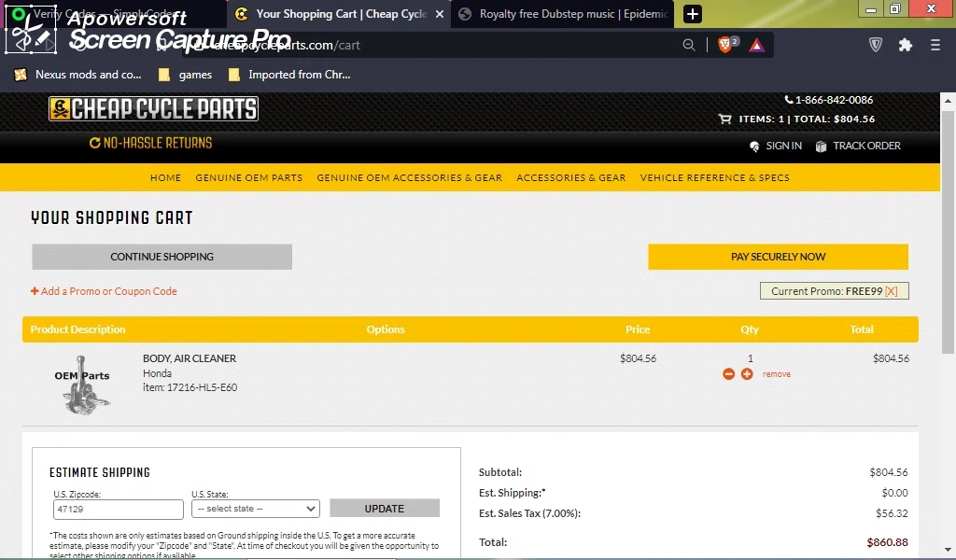Click the Sign In key icon
The width and height of the screenshot is (956, 560).
point(754,147)
